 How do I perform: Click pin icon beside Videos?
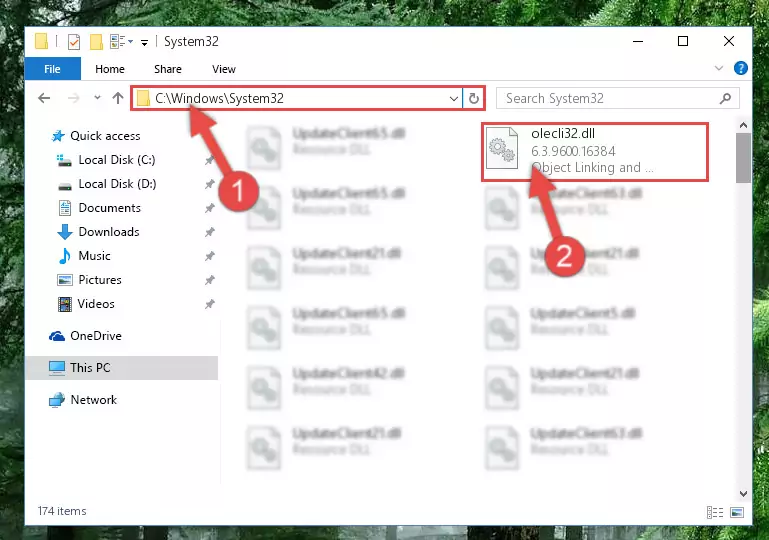point(209,304)
